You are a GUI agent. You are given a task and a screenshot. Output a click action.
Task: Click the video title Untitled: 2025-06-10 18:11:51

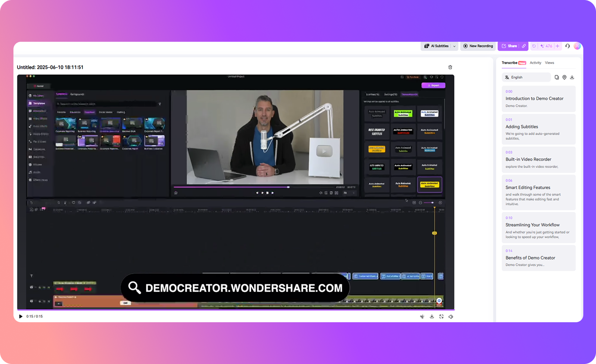click(x=50, y=67)
